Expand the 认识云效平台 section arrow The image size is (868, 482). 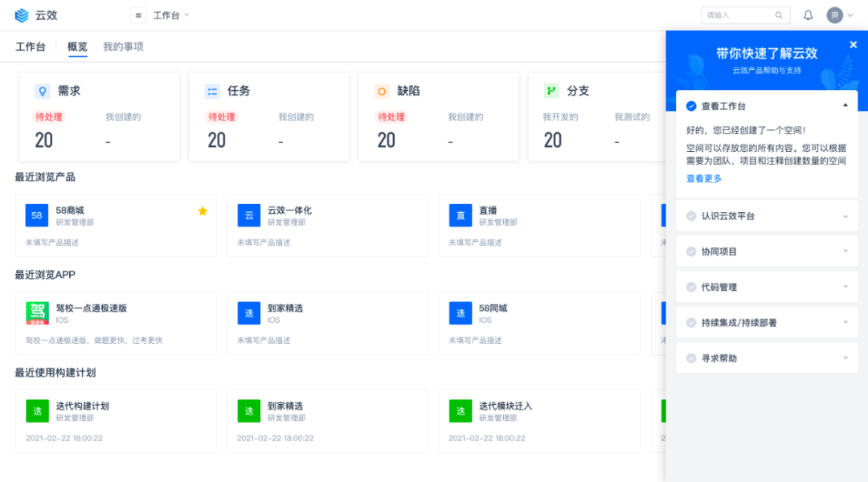[x=845, y=216]
